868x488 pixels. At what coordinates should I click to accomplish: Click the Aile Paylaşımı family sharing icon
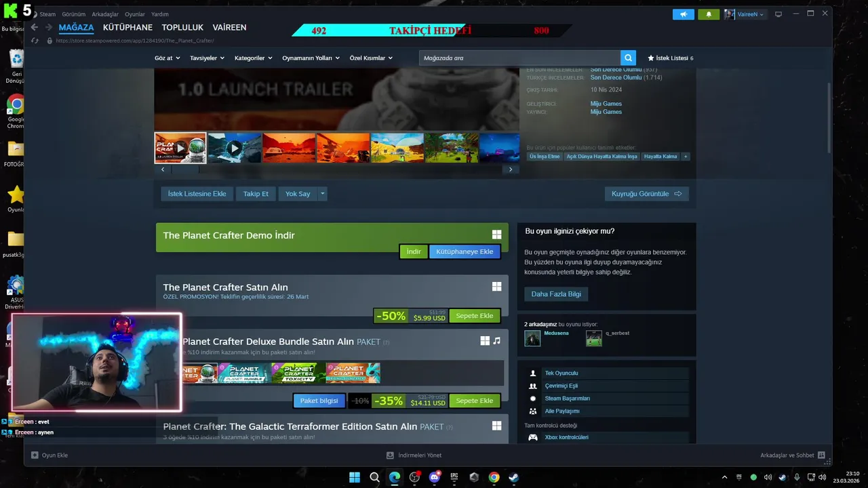pos(533,411)
